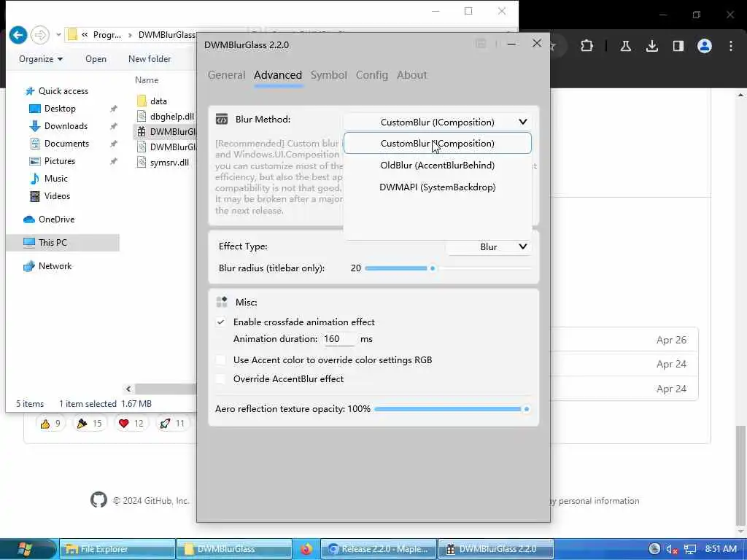Click the muted volume tray icon
Viewport: 747px width, 560px height.
click(x=672, y=549)
